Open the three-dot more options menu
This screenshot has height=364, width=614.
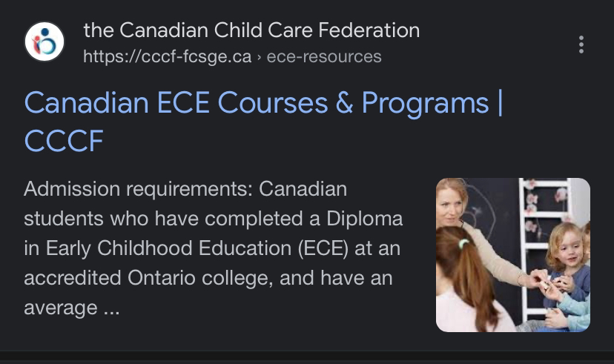point(581,44)
